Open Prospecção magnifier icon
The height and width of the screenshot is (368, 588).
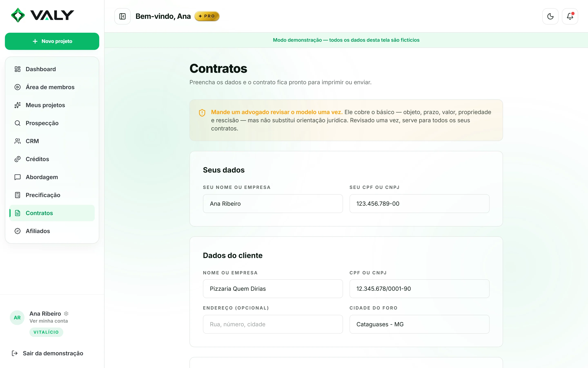tap(18, 123)
